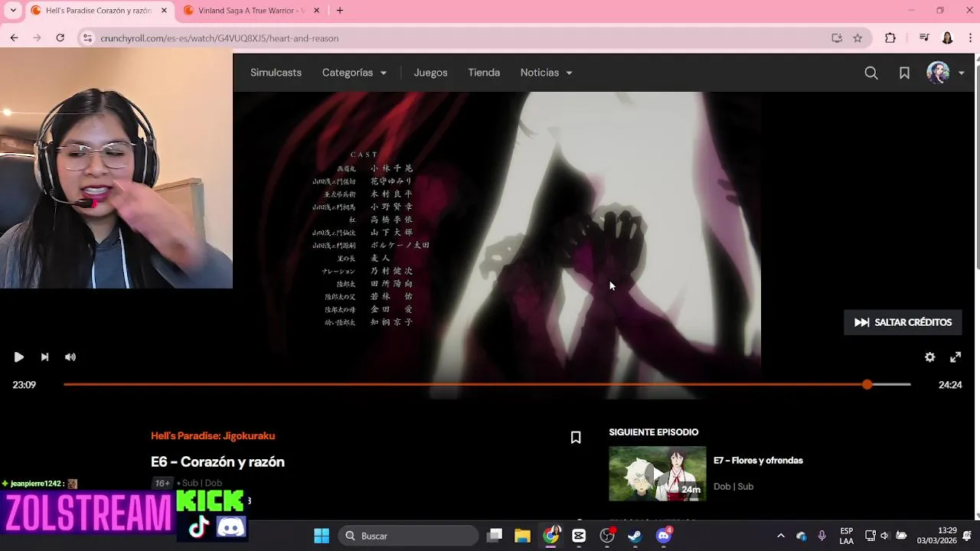Viewport: 980px width, 551px height.
Task: Click the taskbar Buscar search box
Action: click(408, 536)
